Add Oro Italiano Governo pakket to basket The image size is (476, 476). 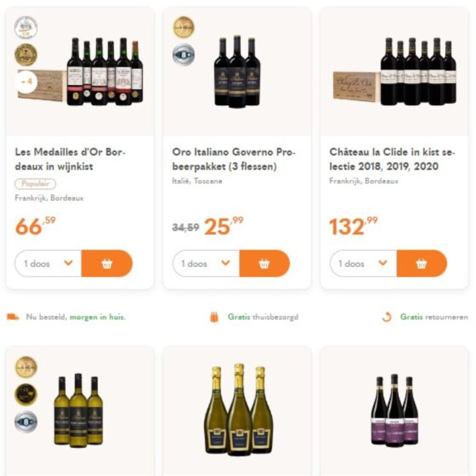[264, 263]
